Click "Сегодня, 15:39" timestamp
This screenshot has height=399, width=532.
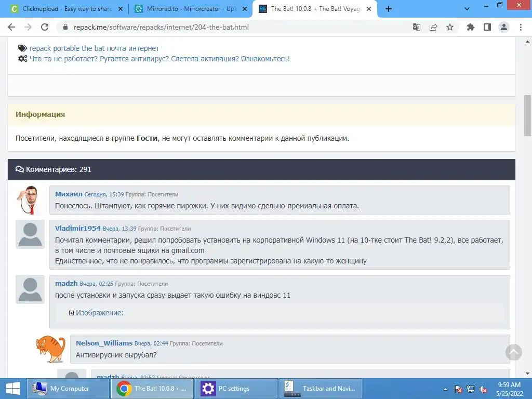pos(104,194)
